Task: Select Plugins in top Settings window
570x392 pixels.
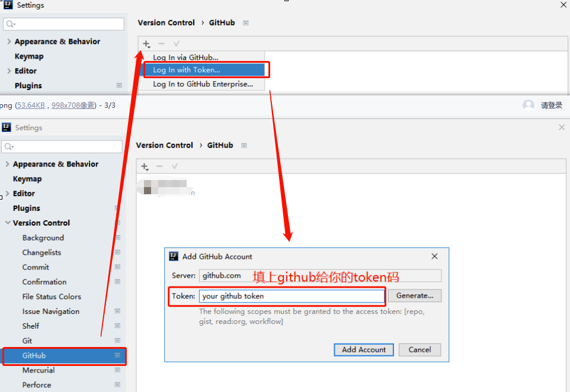Action: (x=28, y=86)
